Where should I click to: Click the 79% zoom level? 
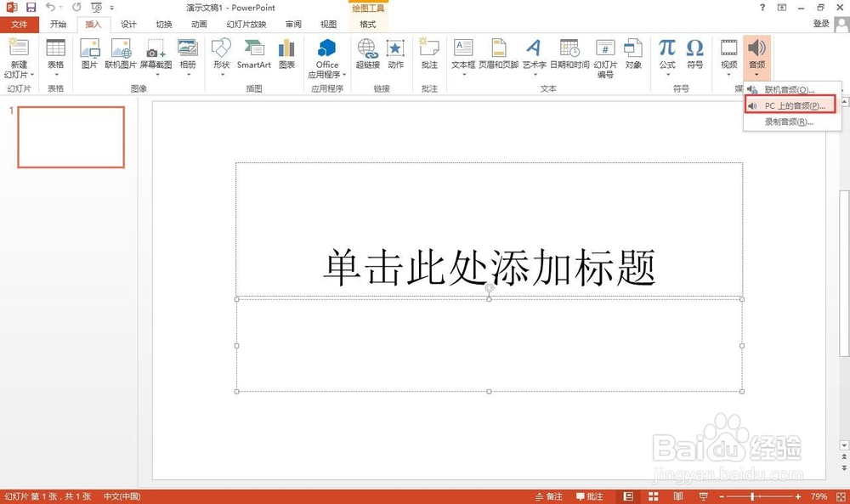tap(819, 496)
